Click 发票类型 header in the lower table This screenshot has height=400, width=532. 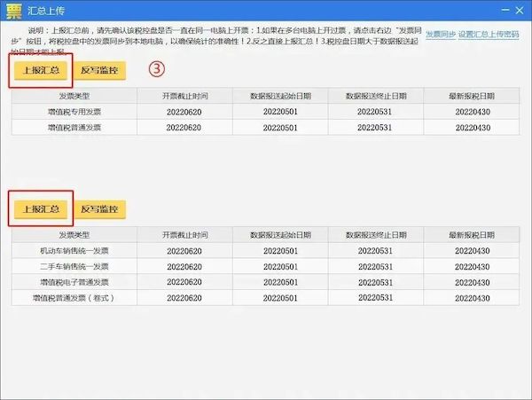click(74, 235)
